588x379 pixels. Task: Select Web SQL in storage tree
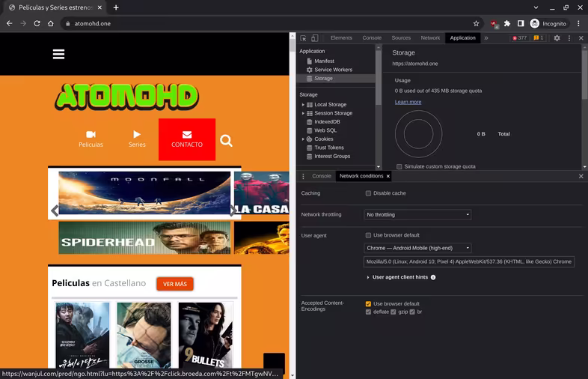(x=325, y=130)
